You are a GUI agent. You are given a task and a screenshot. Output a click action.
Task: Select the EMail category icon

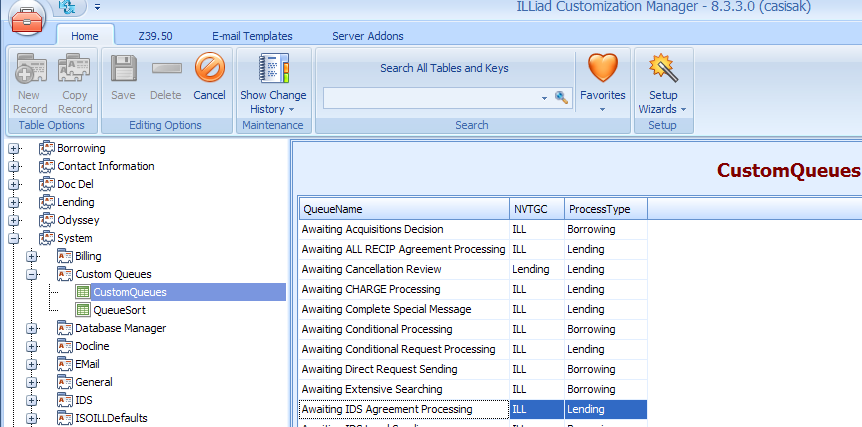[65, 364]
